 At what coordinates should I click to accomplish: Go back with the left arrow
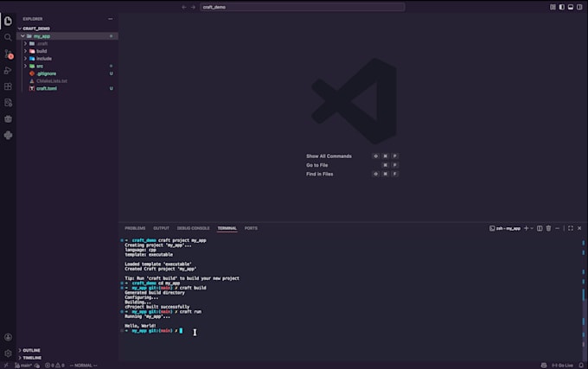coord(184,7)
